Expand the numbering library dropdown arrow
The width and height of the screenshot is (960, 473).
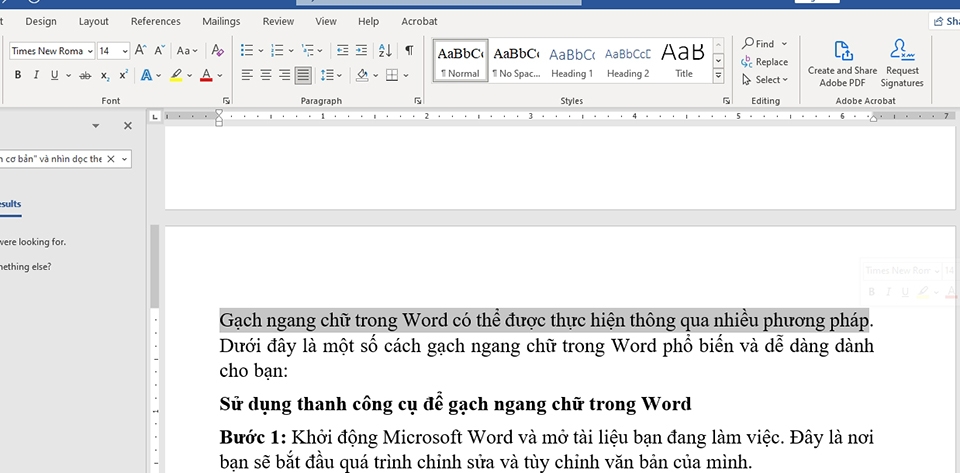click(291, 51)
